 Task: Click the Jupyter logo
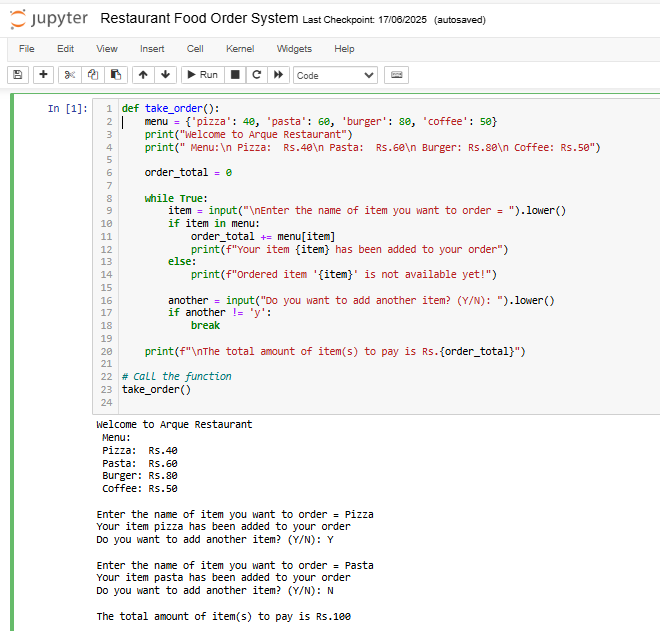click(x=48, y=19)
